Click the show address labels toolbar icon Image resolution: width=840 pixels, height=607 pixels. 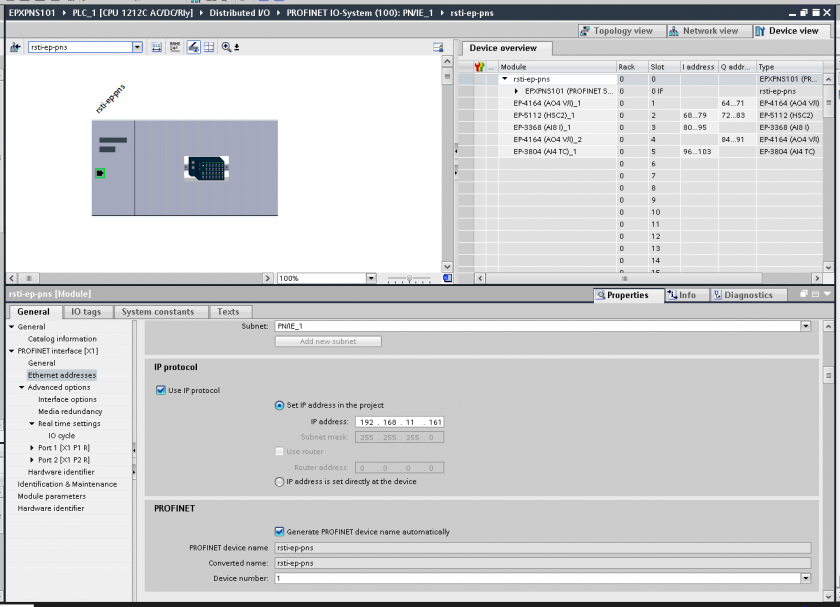pos(156,47)
